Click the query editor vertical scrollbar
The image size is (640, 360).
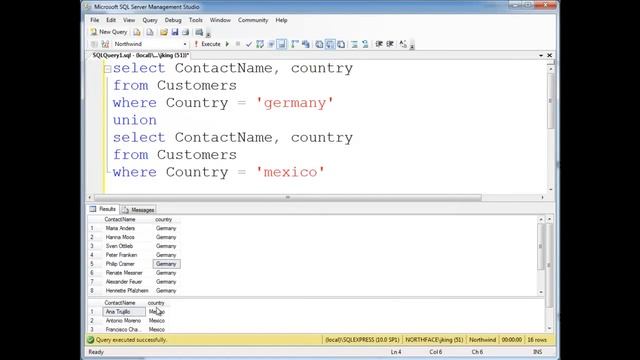click(550, 101)
